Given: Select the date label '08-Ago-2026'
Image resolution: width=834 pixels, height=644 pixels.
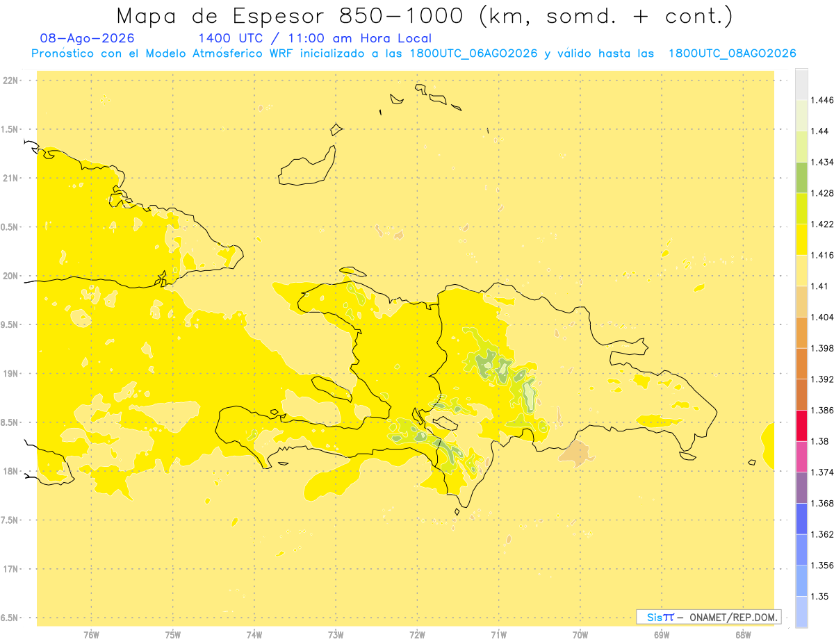Looking at the screenshot, I should [88, 39].
